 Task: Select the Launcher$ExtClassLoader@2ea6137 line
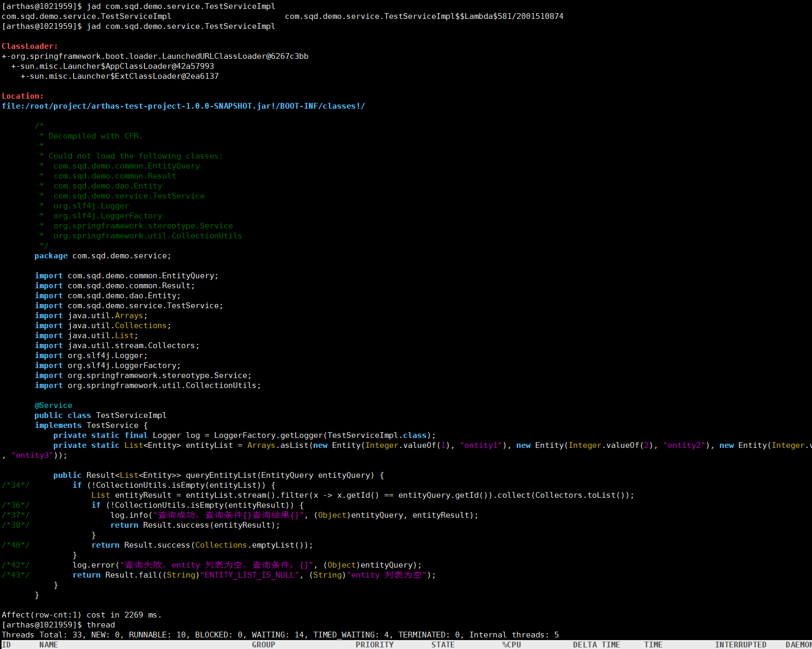coord(120,76)
